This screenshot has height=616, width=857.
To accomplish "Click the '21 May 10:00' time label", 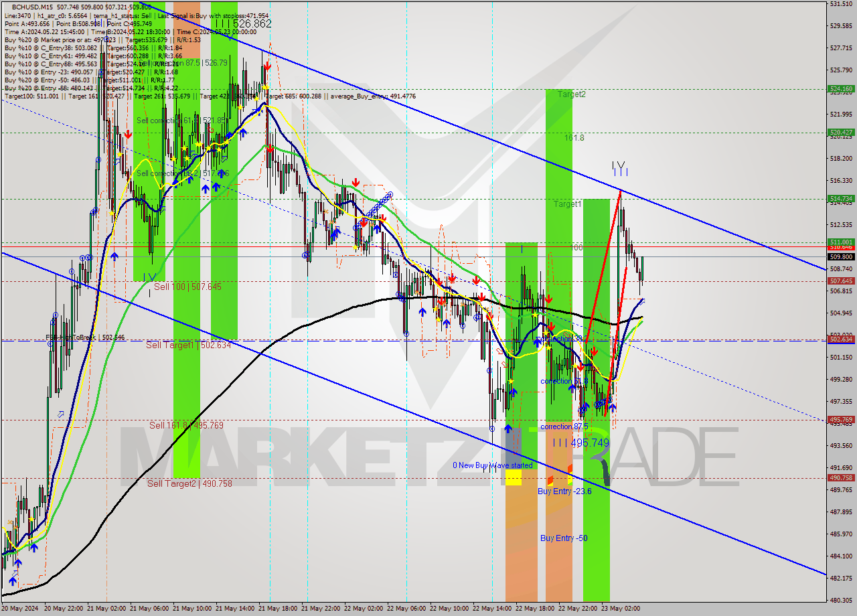I will pyautogui.click(x=193, y=609).
